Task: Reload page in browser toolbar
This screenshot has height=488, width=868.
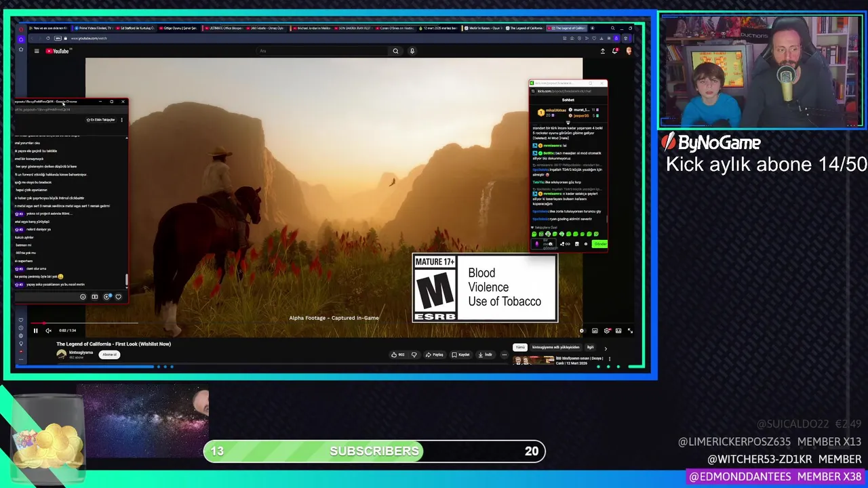Action: pos(47,39)
